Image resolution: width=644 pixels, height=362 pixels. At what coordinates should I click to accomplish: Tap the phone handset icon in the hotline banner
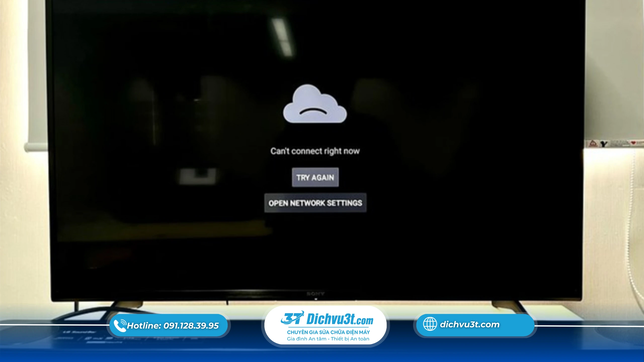120,326
